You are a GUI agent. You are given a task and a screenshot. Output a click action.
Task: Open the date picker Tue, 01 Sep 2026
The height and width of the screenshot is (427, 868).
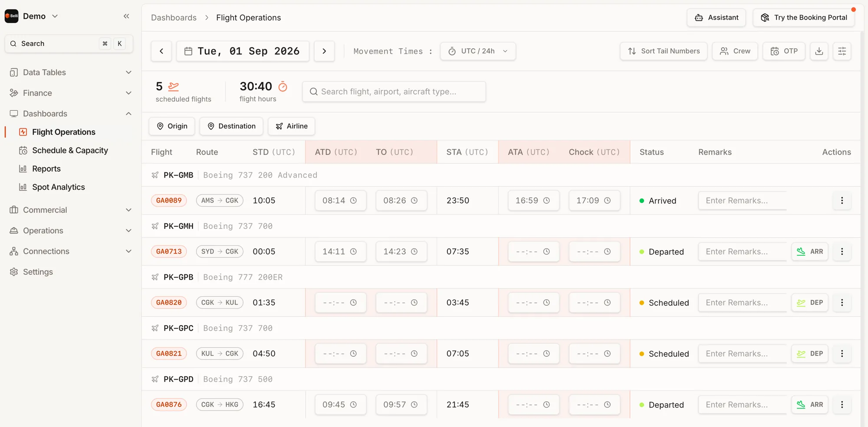click(243, 51)
